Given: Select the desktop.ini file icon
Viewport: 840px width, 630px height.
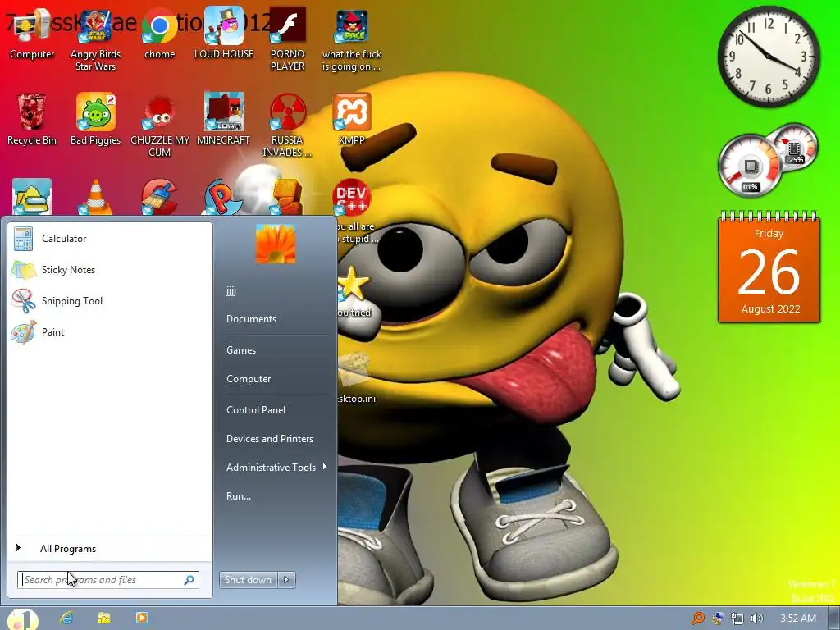Looking at the screenshot, I should 354,370.
